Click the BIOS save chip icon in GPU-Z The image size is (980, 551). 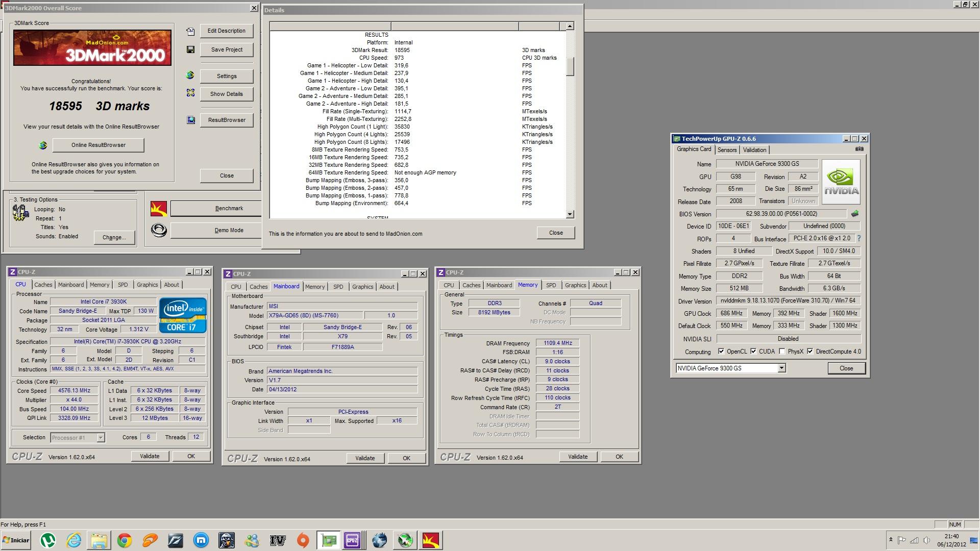(x=855, y=214)
